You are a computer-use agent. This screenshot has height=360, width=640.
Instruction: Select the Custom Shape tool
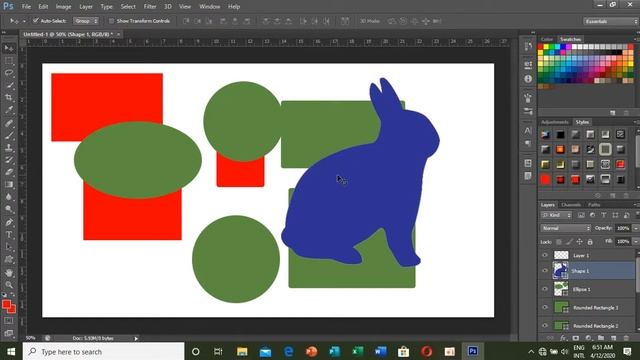tap(9, 260)
